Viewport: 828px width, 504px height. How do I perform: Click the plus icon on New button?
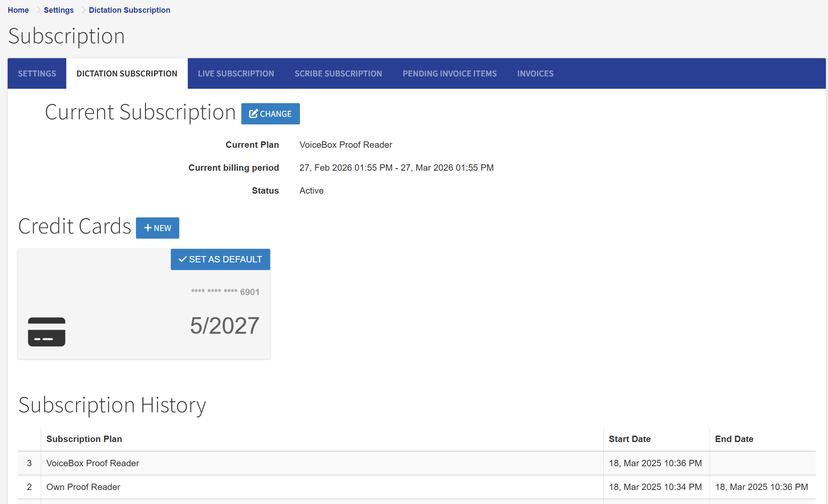(x=148, y=228)
